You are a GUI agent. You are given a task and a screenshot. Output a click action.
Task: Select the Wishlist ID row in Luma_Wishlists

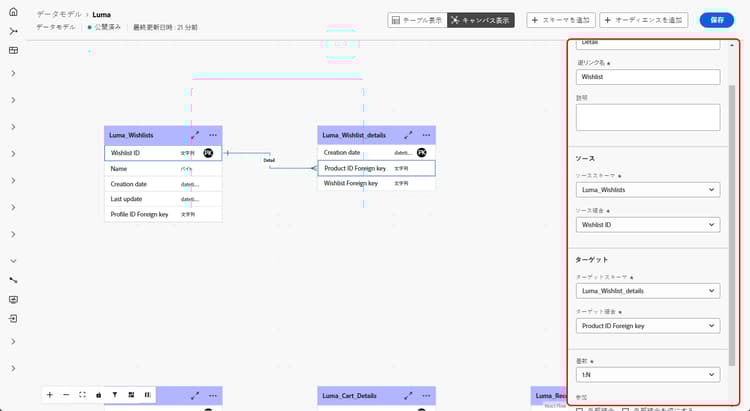tap(163, 153)
